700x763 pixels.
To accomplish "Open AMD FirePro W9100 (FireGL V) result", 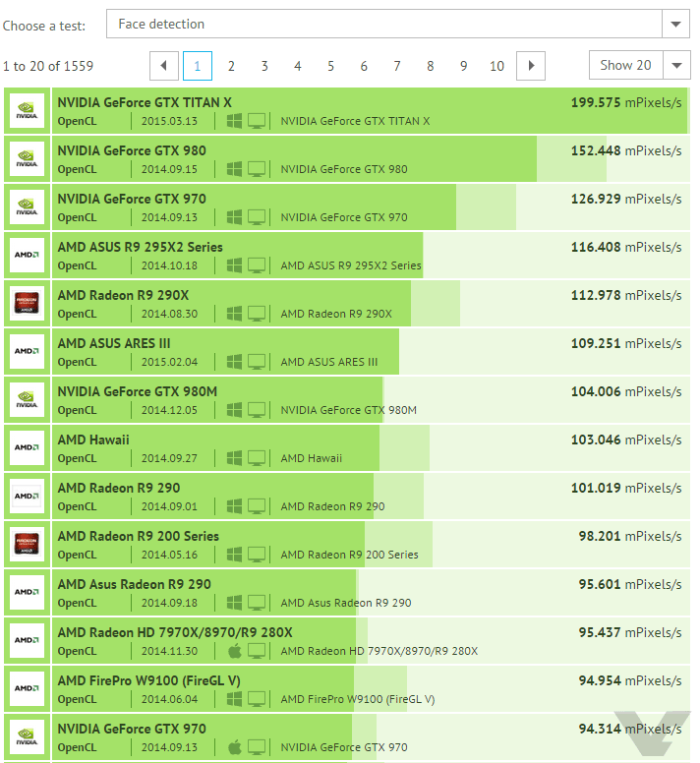I will click(148, 680).
